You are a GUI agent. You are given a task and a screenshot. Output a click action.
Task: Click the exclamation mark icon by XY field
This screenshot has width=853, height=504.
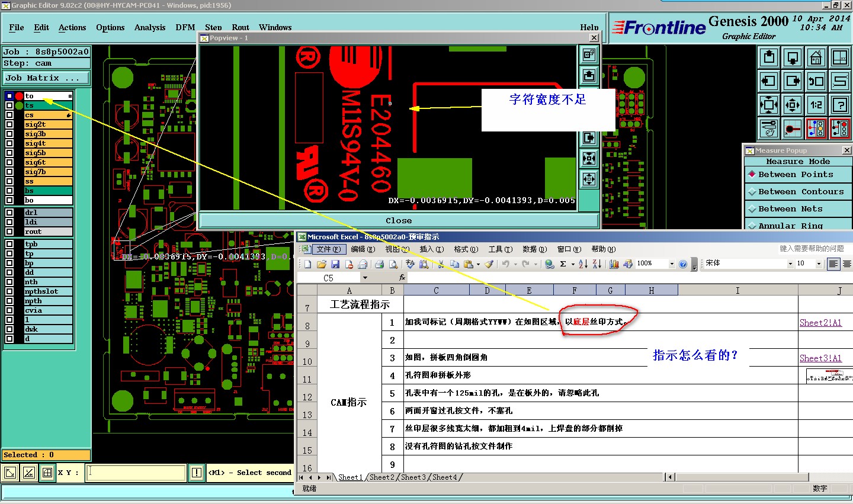(x=197, y=473)
